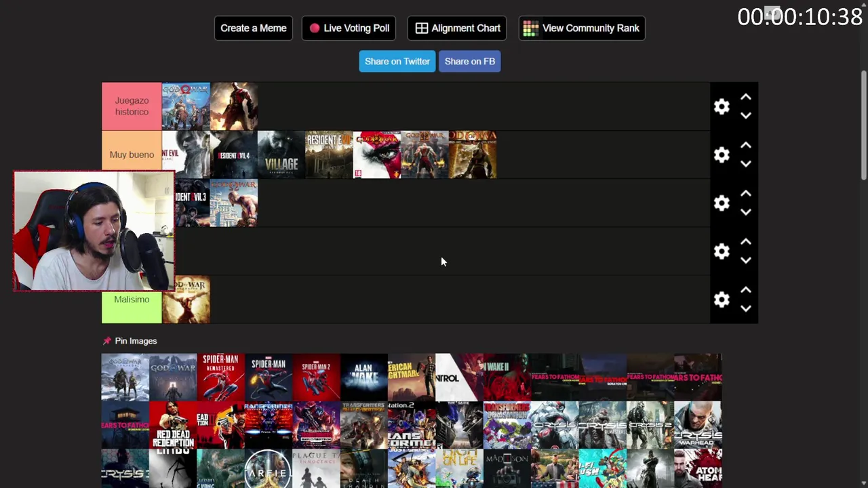Image resolution: width=868 pixels, height=488 pixels.
Task: Select the pink Juegazo historico label
Action: point(132,106)
